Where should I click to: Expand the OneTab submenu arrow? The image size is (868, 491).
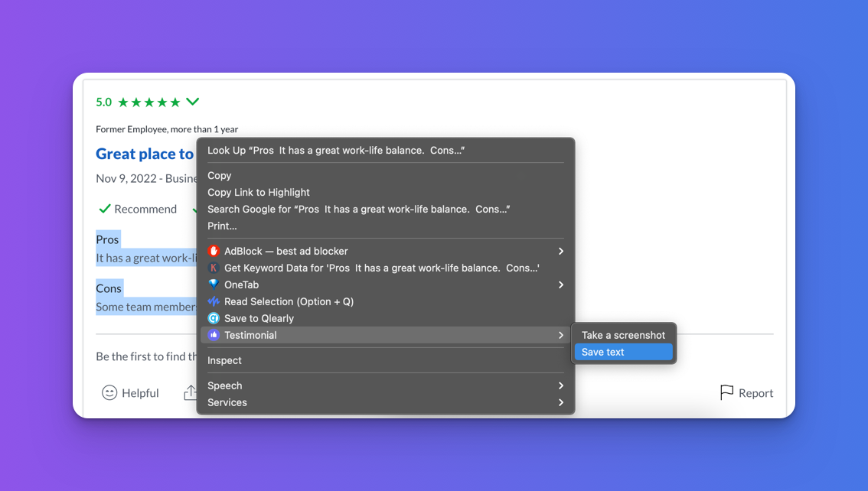[x=560, y=285]
